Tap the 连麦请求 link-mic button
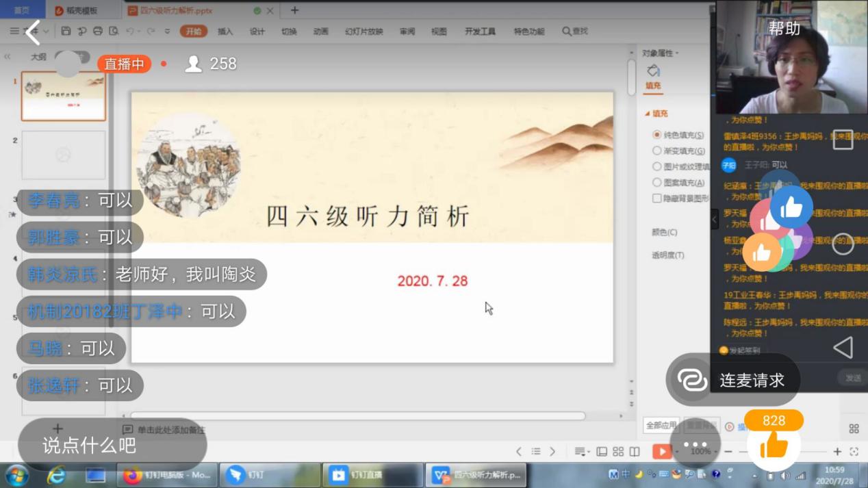This screenshot has width=868, height=488. click(x=732, y=380)
